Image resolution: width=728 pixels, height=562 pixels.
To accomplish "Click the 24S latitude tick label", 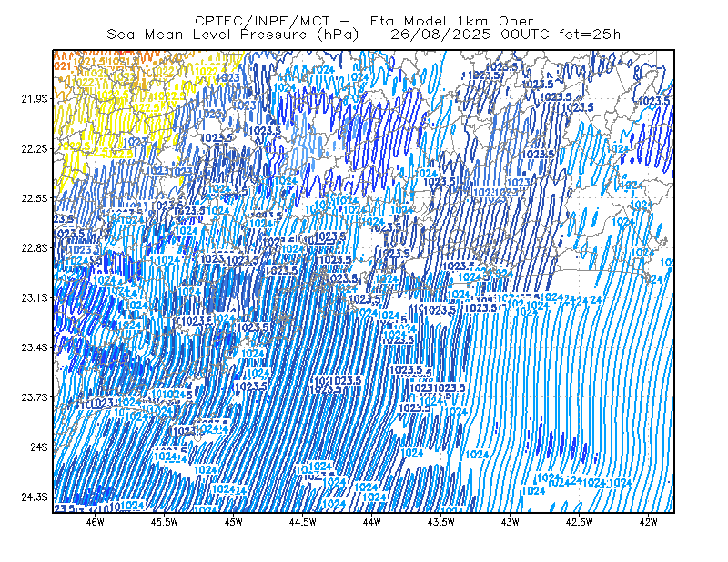I will pyautogui.click(x=39, y=447).
